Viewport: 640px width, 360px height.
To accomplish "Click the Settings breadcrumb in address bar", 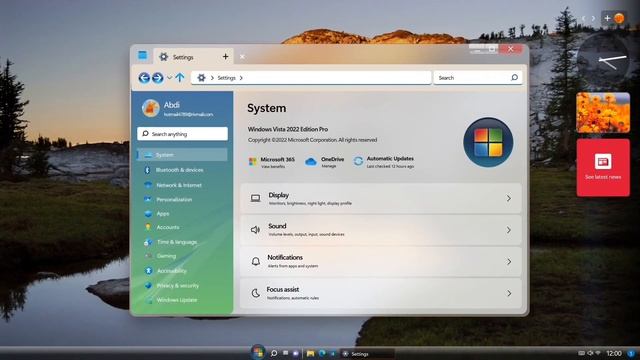I will [226, 78].
